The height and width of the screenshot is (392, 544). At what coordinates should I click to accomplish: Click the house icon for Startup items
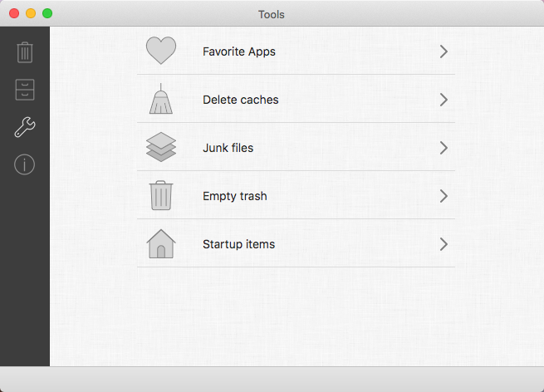[x=161, y=243]
